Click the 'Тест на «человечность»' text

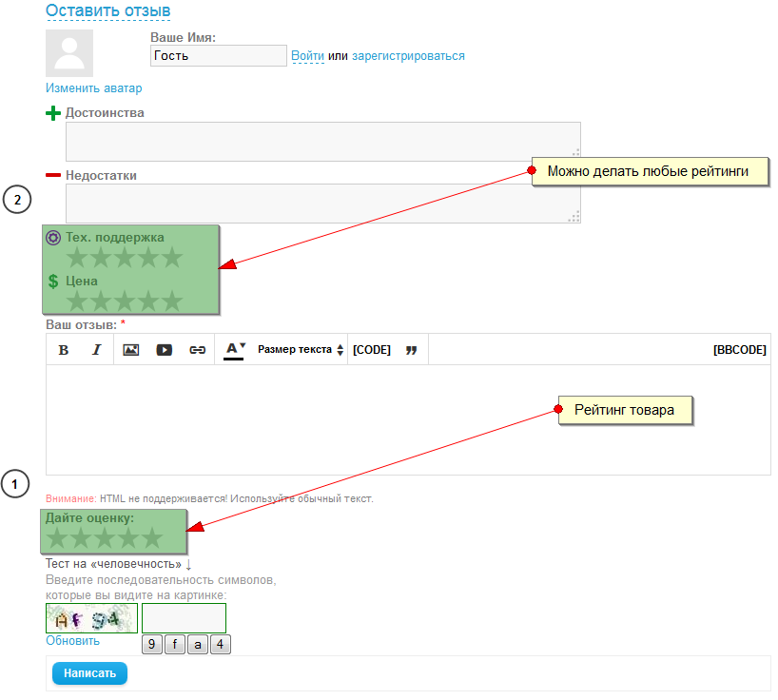(x=113, y=564)
